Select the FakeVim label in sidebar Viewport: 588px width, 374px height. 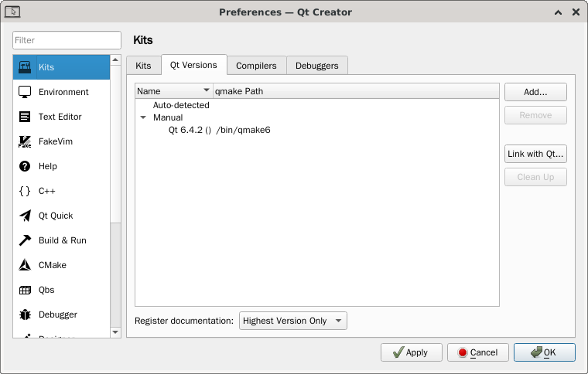(56, 141)
